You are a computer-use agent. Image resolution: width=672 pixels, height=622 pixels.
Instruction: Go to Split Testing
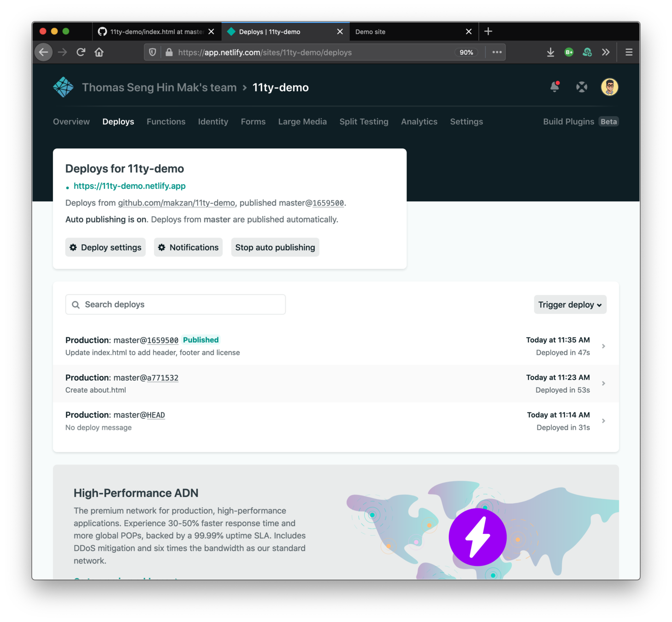[x=364, y=122]
